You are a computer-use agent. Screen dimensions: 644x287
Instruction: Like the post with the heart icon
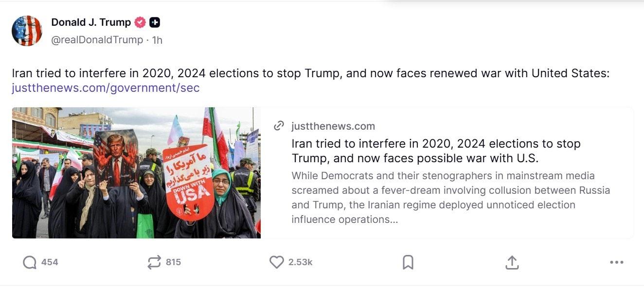click(x=276, y=262)
